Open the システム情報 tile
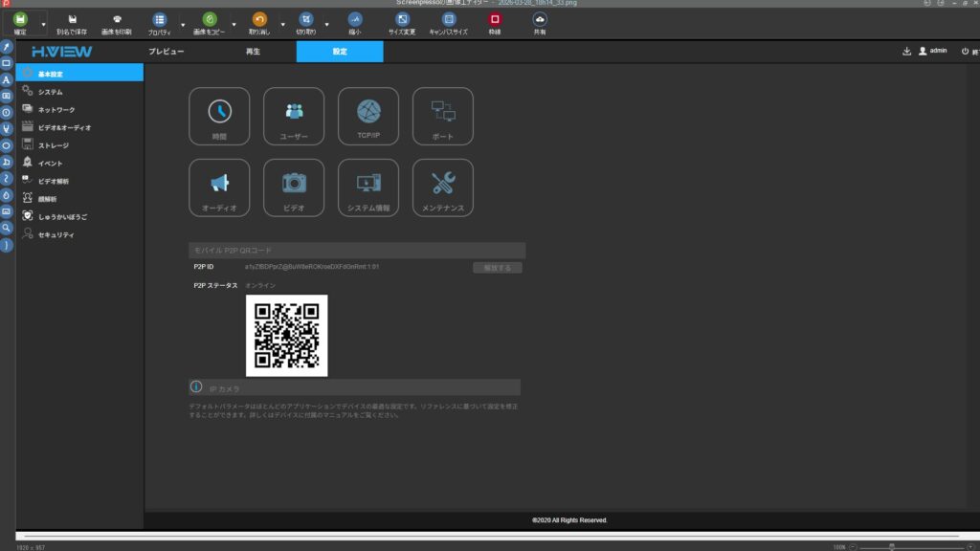 point(368,187)
